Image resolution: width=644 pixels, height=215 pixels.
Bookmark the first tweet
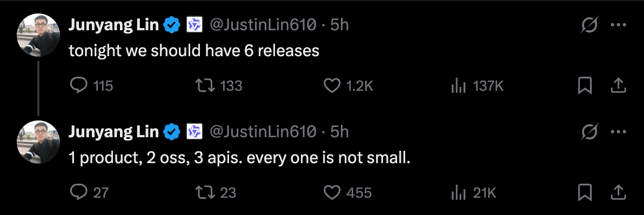click(x=584, y=85)
